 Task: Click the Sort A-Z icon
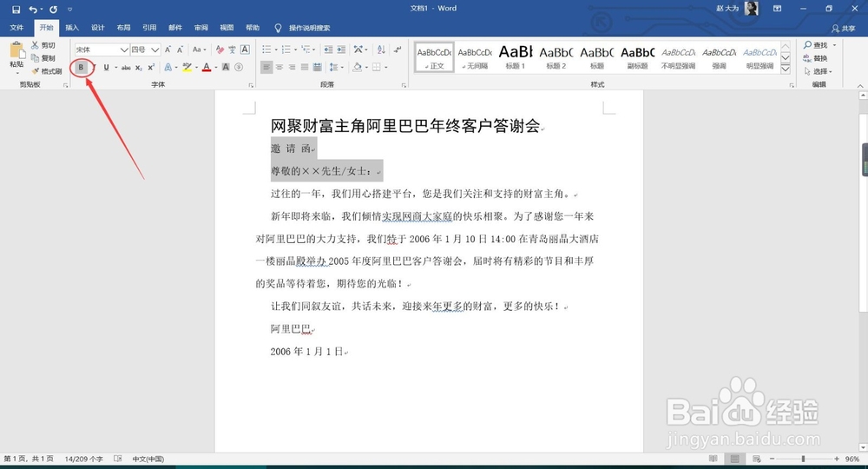click(381, 50)
